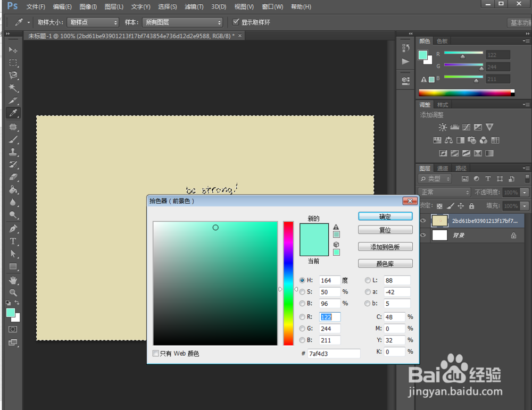
Task: Open the blend mode 正常 dropdown
Action: [x=444, y=193]
